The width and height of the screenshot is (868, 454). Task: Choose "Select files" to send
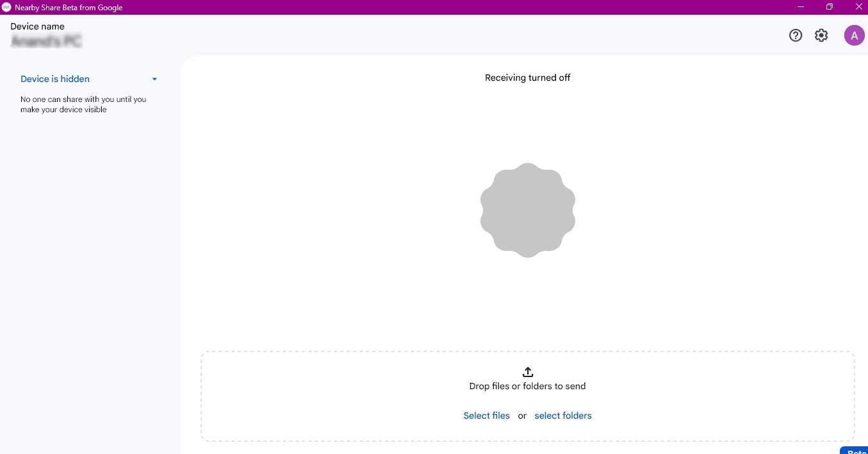[x=486, y=416]
